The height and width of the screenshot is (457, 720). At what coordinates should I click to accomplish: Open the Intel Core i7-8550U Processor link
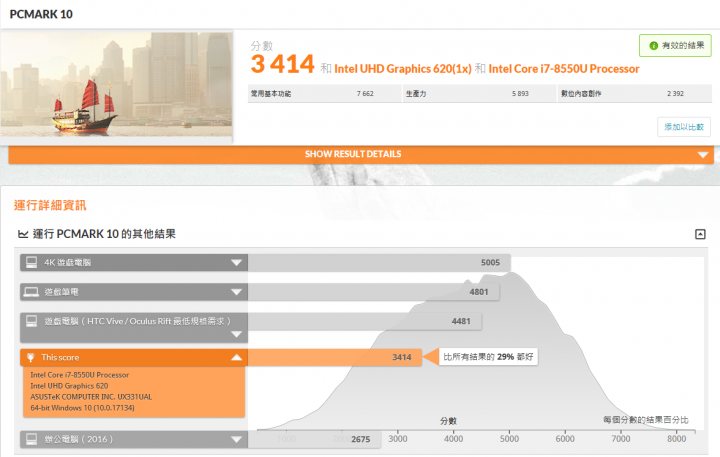[563, 69]
